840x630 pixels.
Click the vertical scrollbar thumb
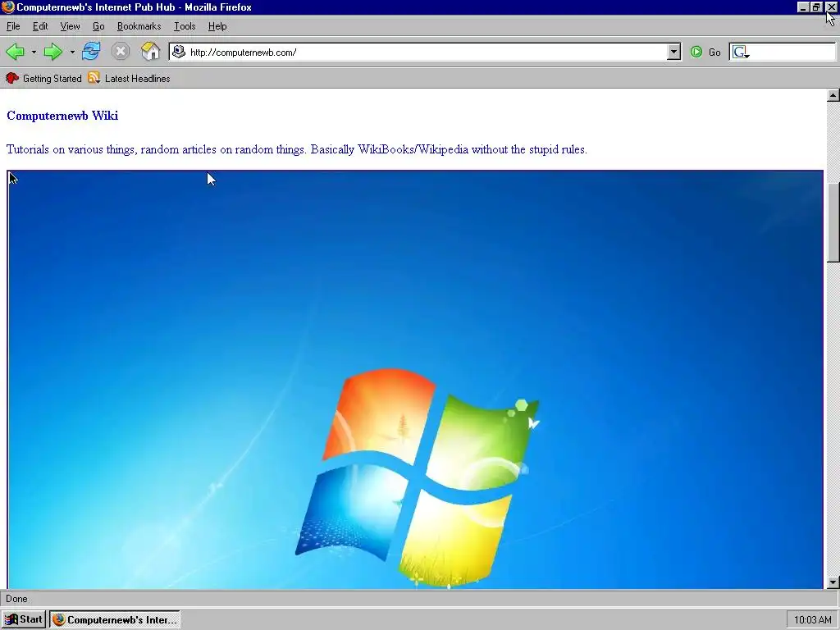coord(833,222)
